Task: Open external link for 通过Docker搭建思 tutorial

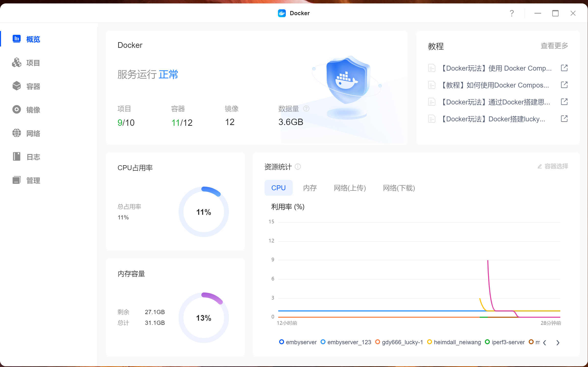Action: tap(564, 102)
